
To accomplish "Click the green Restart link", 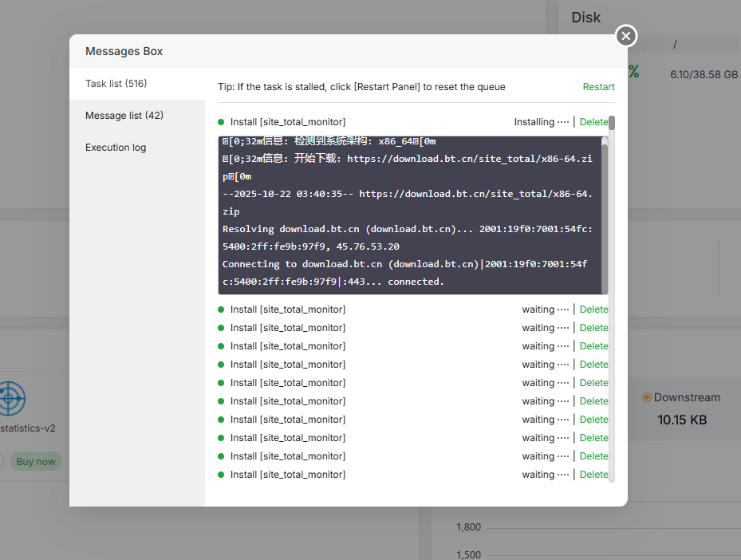I will coord(598,87).
